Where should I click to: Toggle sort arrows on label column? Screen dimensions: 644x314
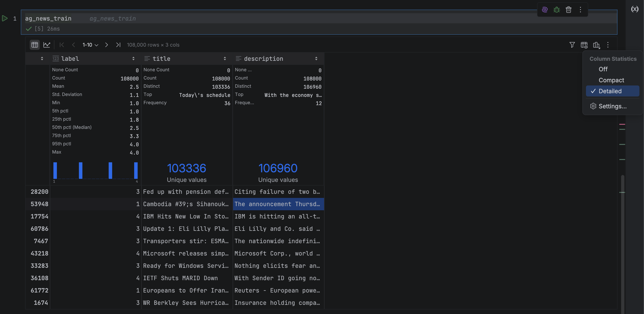pos(133,59)
